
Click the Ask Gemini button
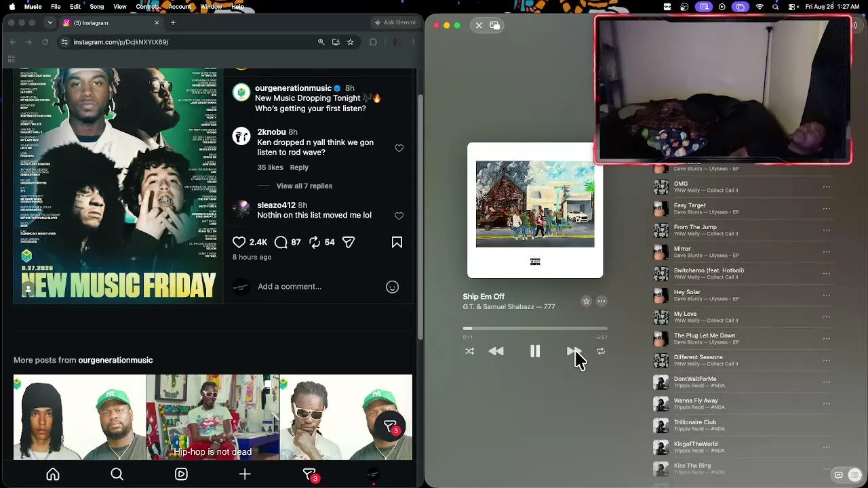coord(395,22)
